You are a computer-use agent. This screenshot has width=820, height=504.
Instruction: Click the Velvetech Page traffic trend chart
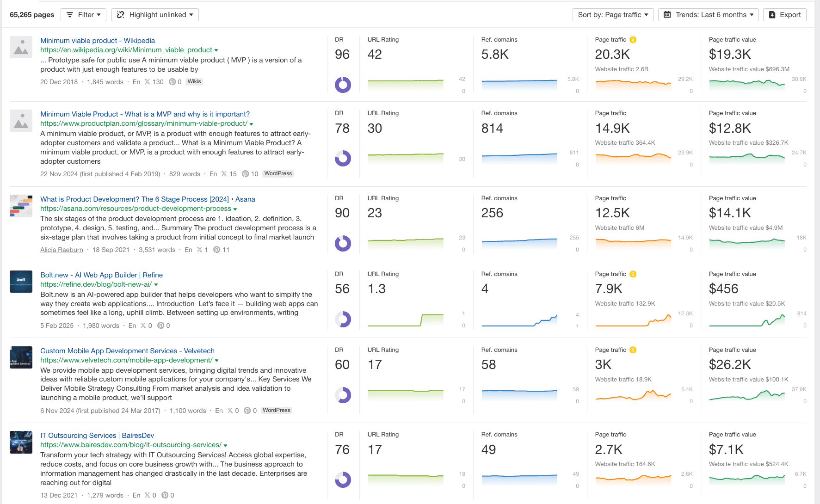[x=633, y=395]
